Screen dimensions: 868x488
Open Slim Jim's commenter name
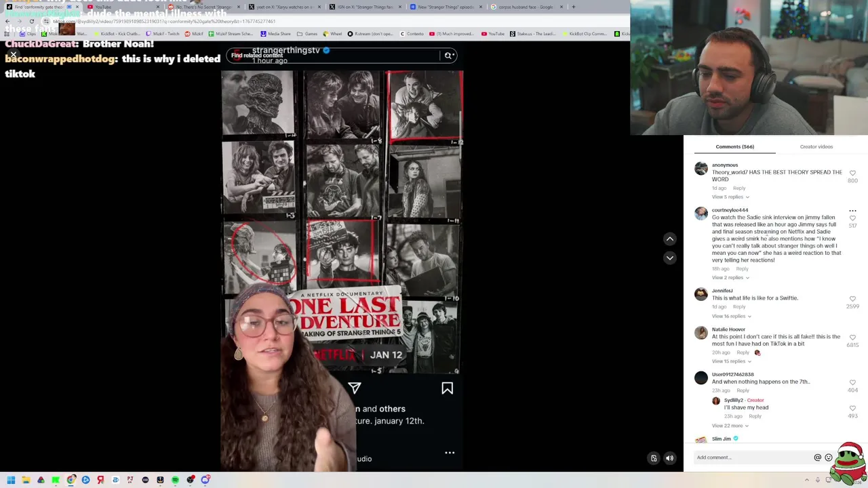(722, 439)
